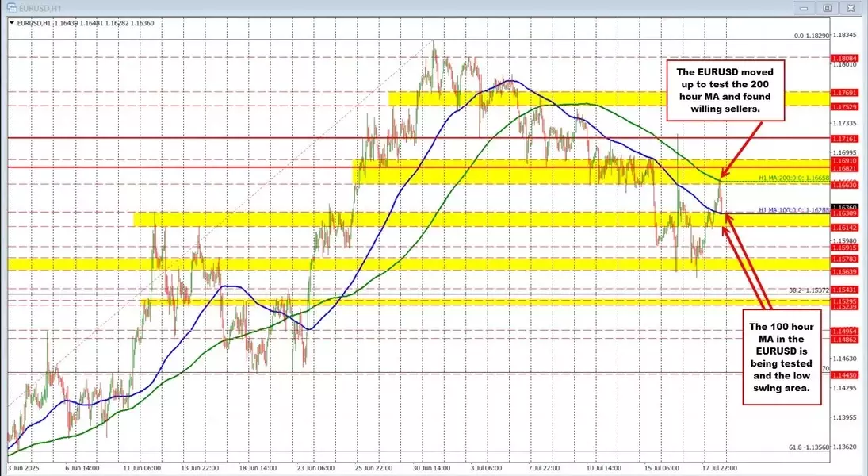Screen dimensions: 868x476
Task: Click the 25 Jun 22:00 time axis label
Action: [374, 468]
